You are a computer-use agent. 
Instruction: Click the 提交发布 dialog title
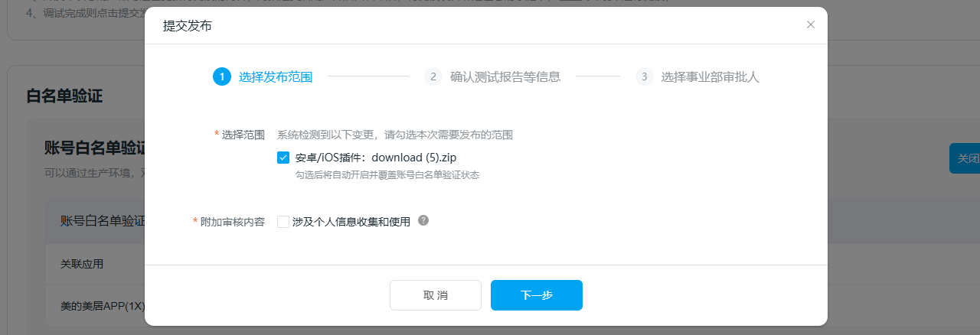tap(188, 26)
